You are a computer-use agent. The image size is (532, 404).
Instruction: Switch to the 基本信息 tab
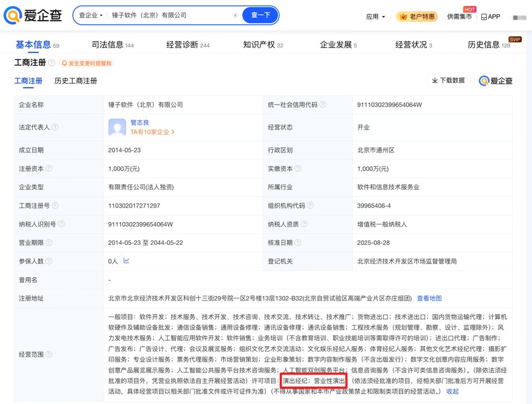[37, 45]
